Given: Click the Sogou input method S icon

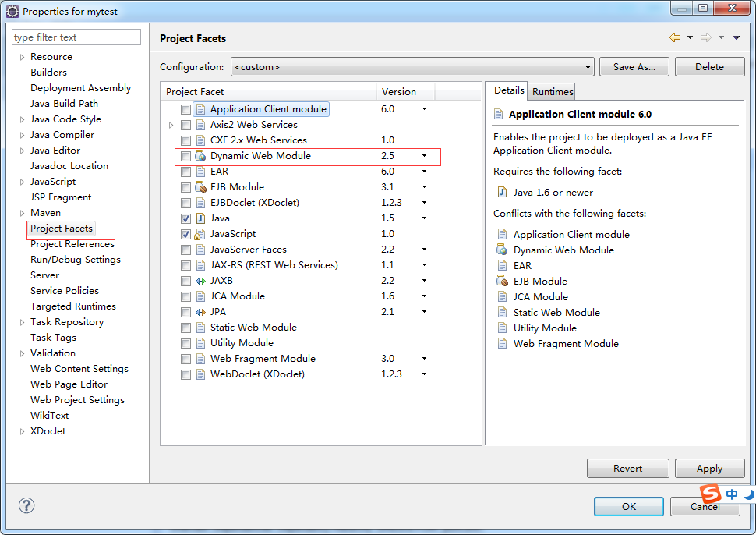Looking at the screenshot, I should click(709, 494).
